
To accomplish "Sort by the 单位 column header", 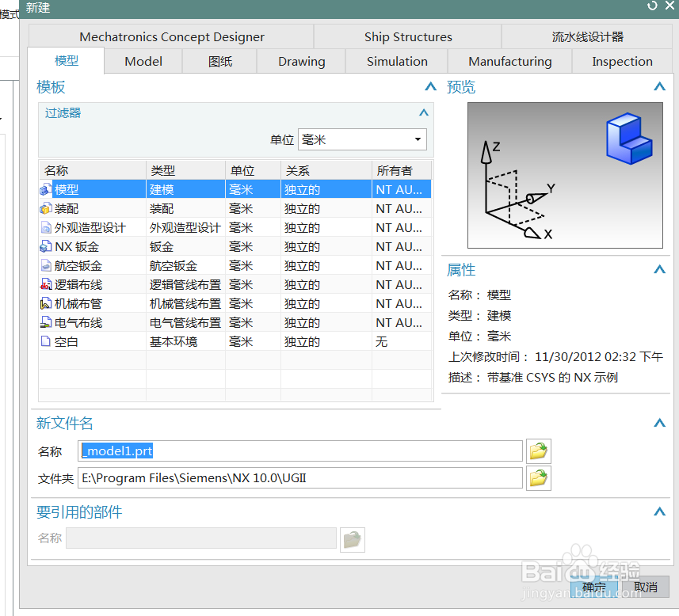I will 254,170.
